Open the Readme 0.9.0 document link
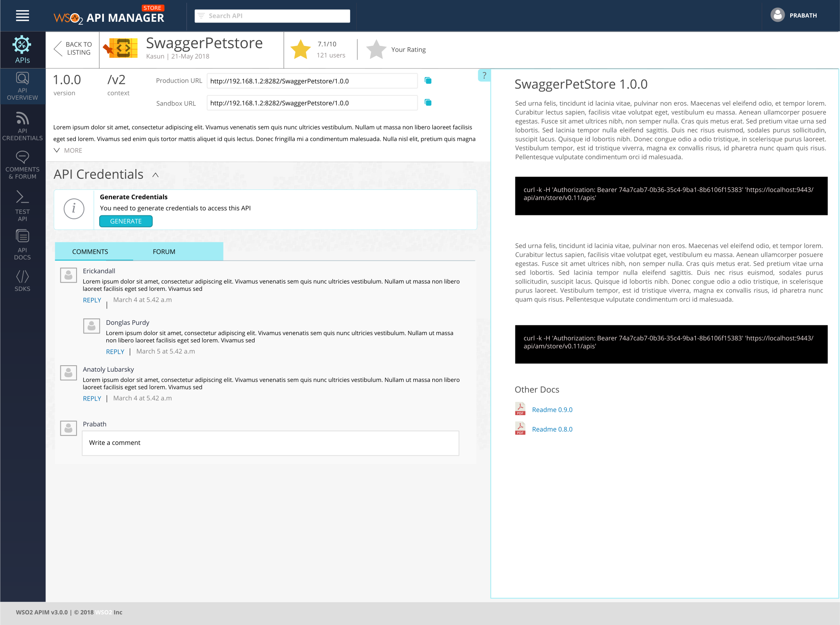The height and width of the screenshot is (625, 840). 552,410
